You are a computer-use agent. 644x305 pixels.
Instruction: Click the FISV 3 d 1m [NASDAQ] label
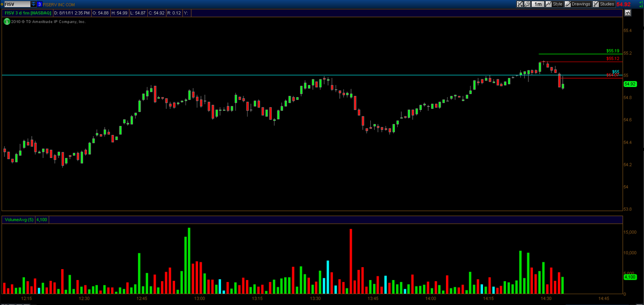point(28,13)
